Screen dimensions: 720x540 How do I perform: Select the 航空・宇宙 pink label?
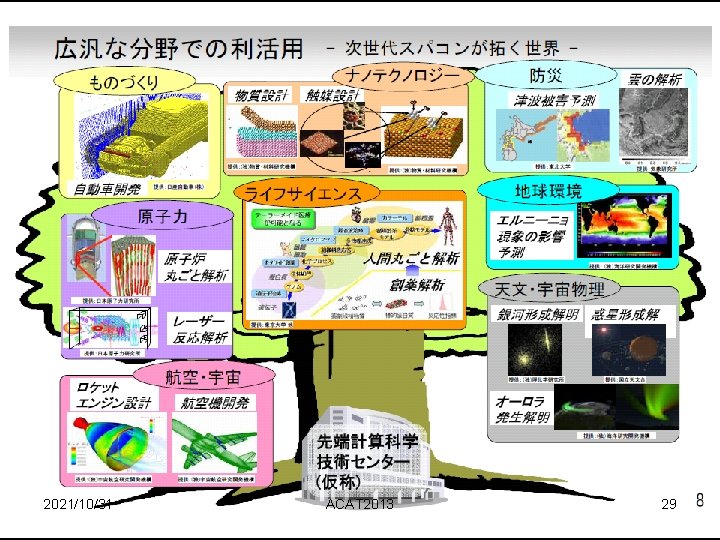point(204,377)
